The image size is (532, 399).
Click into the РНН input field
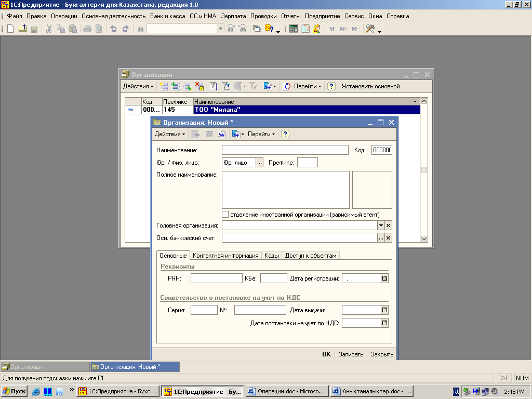click(x=217, y=278)
